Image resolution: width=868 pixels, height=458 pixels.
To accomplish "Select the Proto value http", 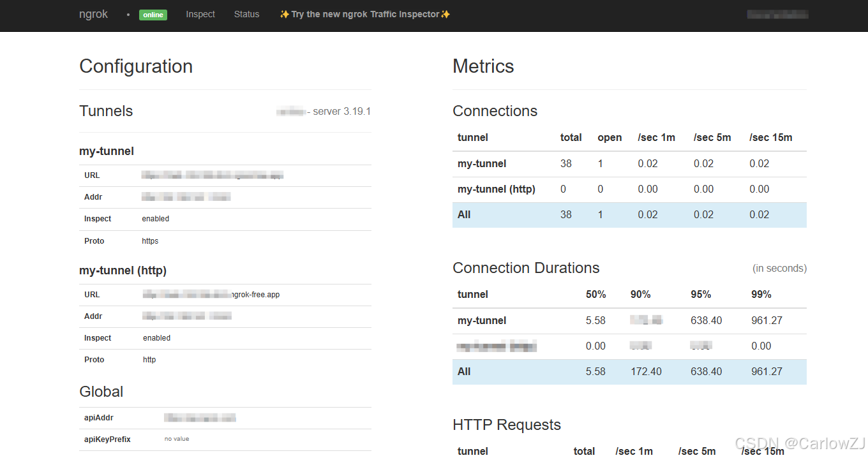I will pyautogui.click(x=149, y=360).
